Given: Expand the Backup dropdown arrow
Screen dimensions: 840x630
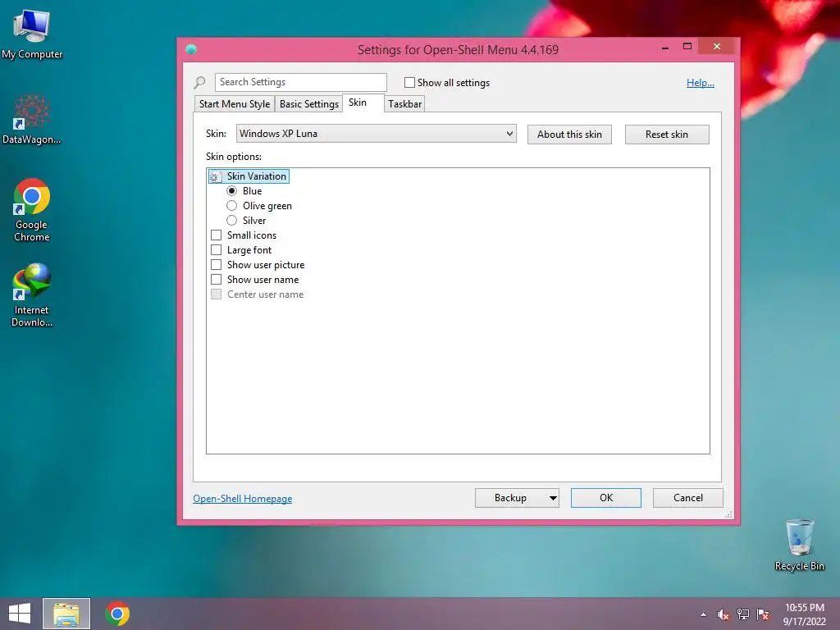Looking at the screenshot, I should (x=553, y=498).
